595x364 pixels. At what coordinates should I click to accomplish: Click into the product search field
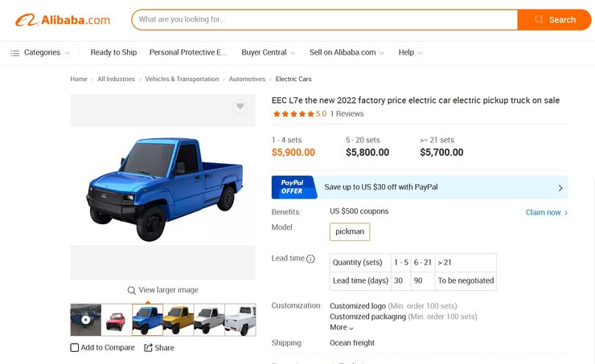click(x=322, y=19)
